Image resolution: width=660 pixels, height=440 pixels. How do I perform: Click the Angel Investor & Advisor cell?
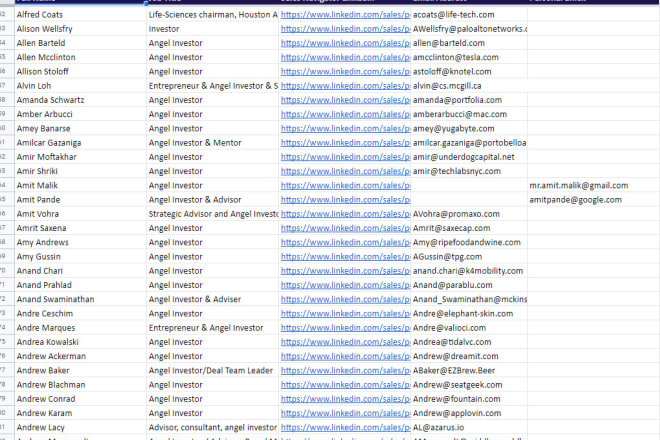pyautogui.click(x=212, y=200)
